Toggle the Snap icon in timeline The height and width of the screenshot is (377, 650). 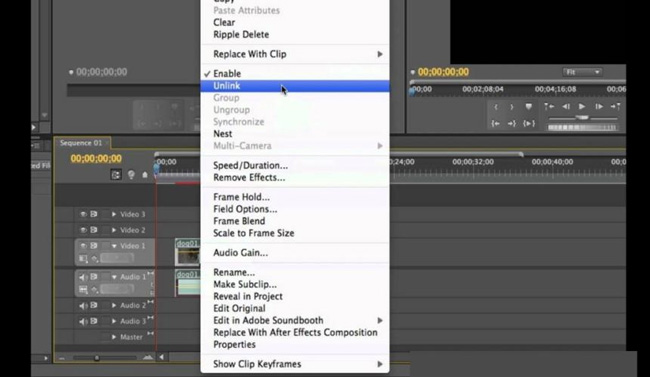[116, 175]
